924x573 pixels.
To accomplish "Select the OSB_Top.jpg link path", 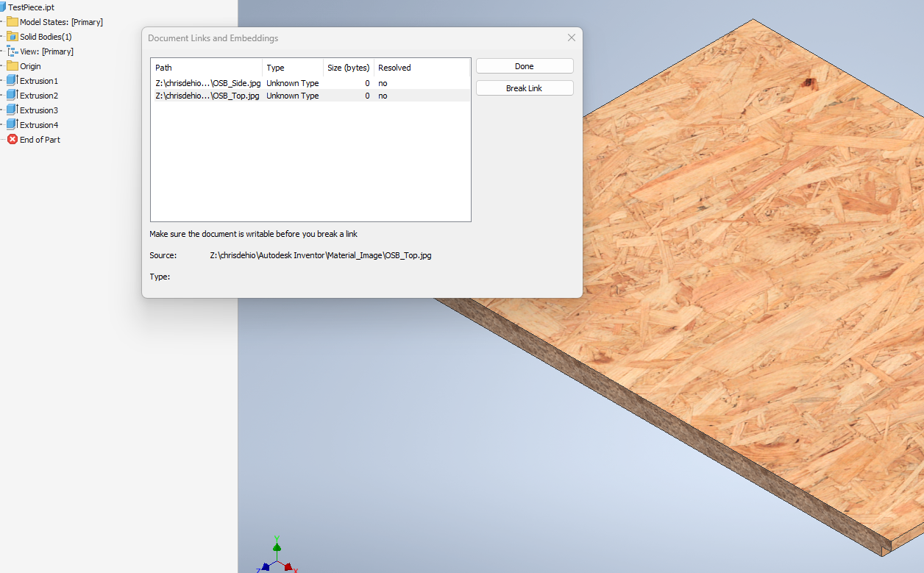I will tap(207, 96).
